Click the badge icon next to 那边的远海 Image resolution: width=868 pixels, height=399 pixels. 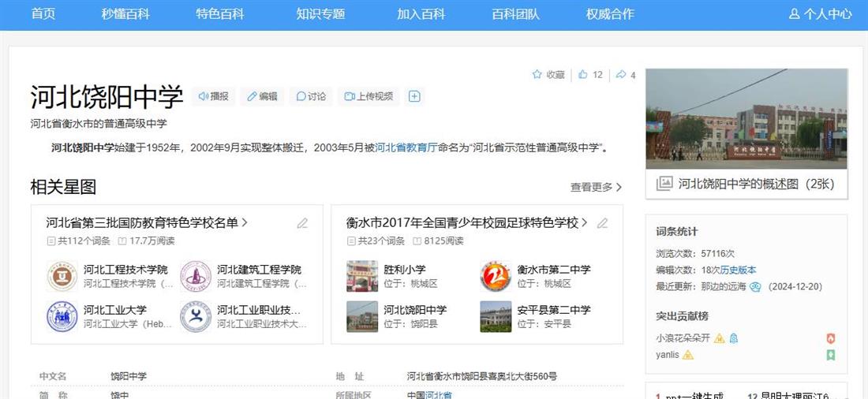coord(755,287)
